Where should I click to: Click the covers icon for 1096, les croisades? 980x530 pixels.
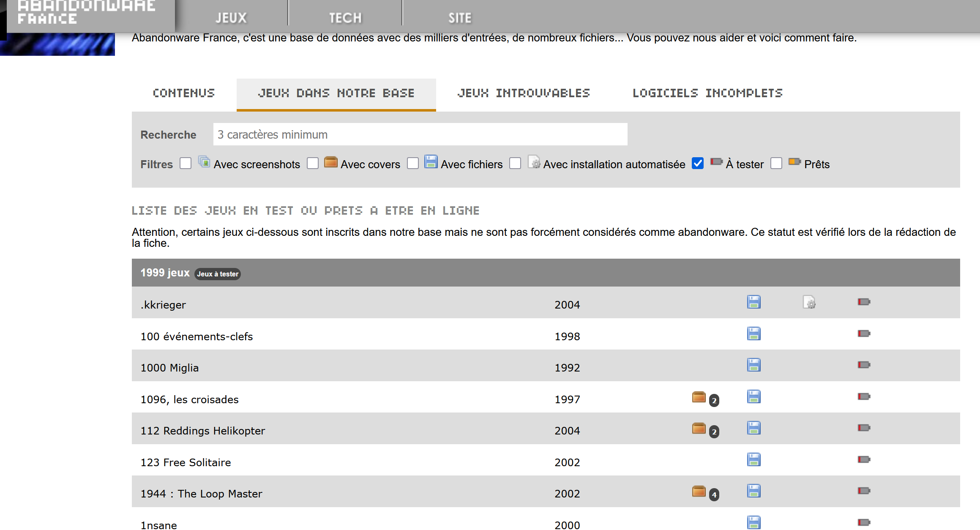coord(699,397)
